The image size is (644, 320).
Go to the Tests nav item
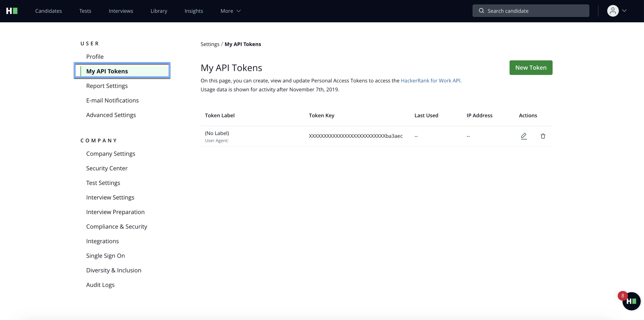(x=85, y=11)
